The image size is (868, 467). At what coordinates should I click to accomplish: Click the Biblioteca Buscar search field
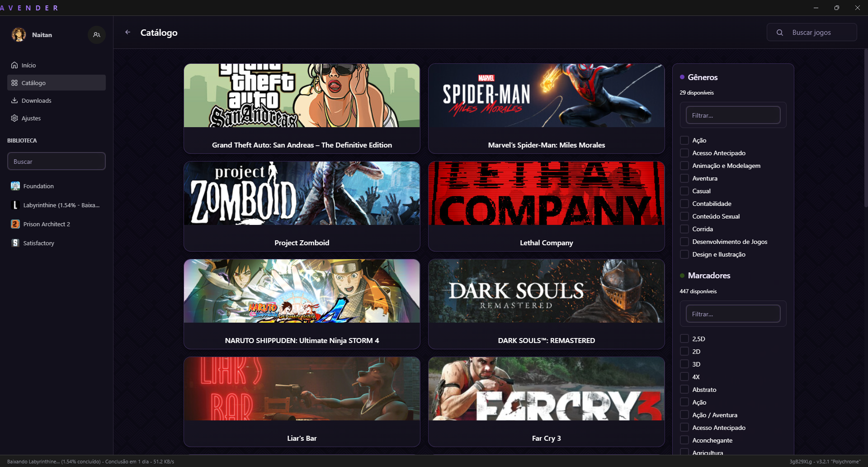(x=57, y=162)
